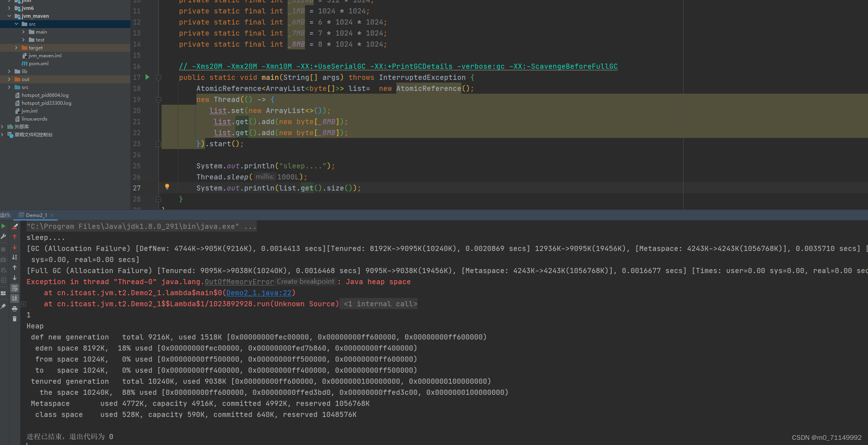Toggle soft-wrap in the console
Image resolution: width=868 pixels, height=445 pixels.
click(15, 288)
